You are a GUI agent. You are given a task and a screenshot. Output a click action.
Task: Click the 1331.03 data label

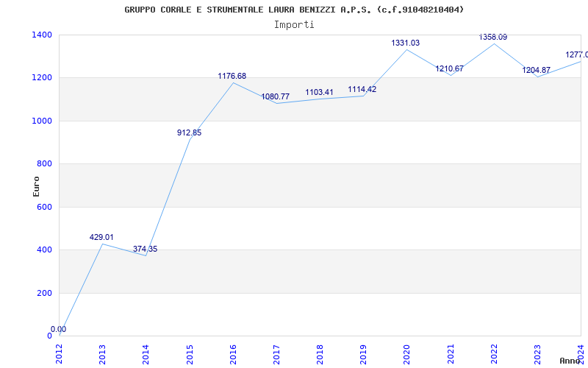click(x=406, y=43)
